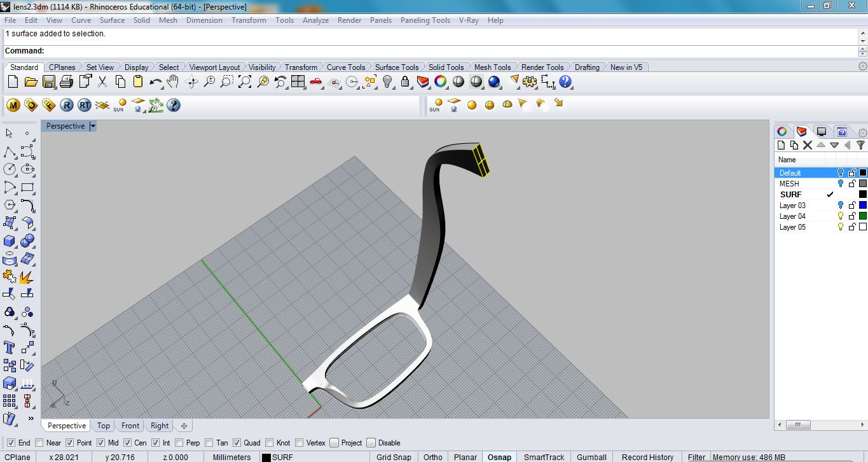Switch to the Curve Tools toolbar tab
This screenshot has width=868, height=462.
pos(346,67)
